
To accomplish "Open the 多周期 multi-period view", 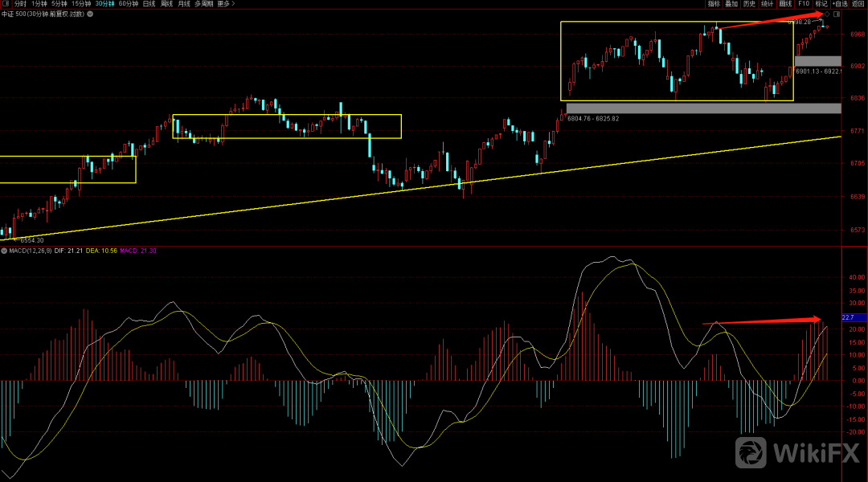I will coord(204,4).
